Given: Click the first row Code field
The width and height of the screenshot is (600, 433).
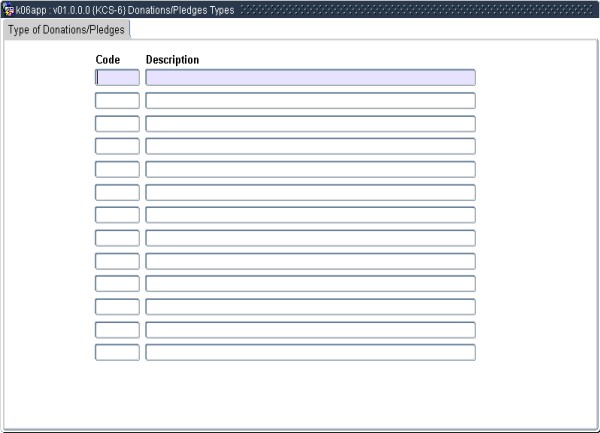Looking at the screenshot, I should (x=117, y=77).
